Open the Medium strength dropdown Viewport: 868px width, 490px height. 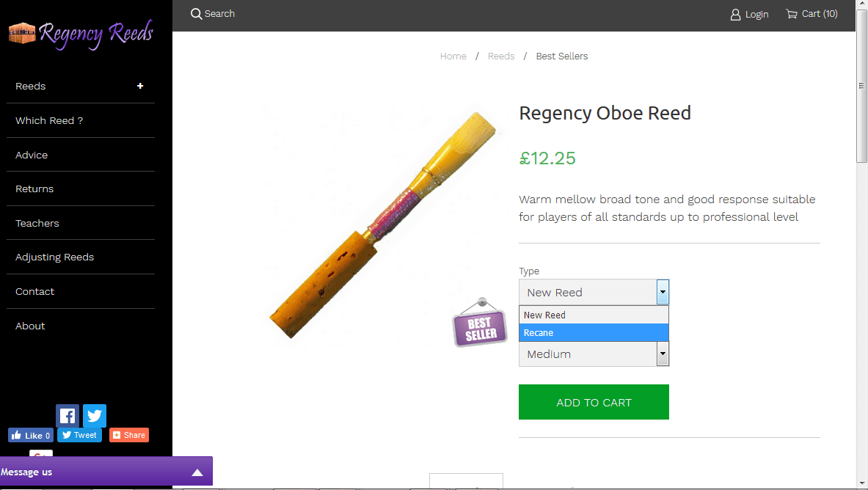click(594, 354)
